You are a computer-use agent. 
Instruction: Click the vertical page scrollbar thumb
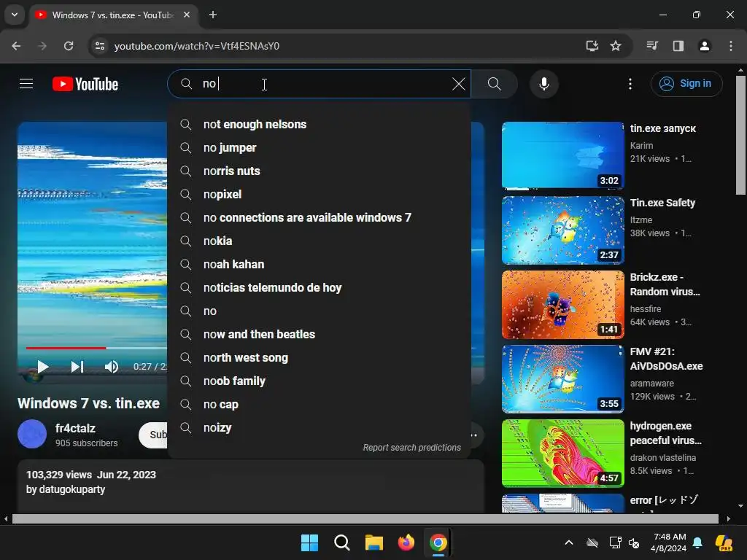[x=740, y=135]
